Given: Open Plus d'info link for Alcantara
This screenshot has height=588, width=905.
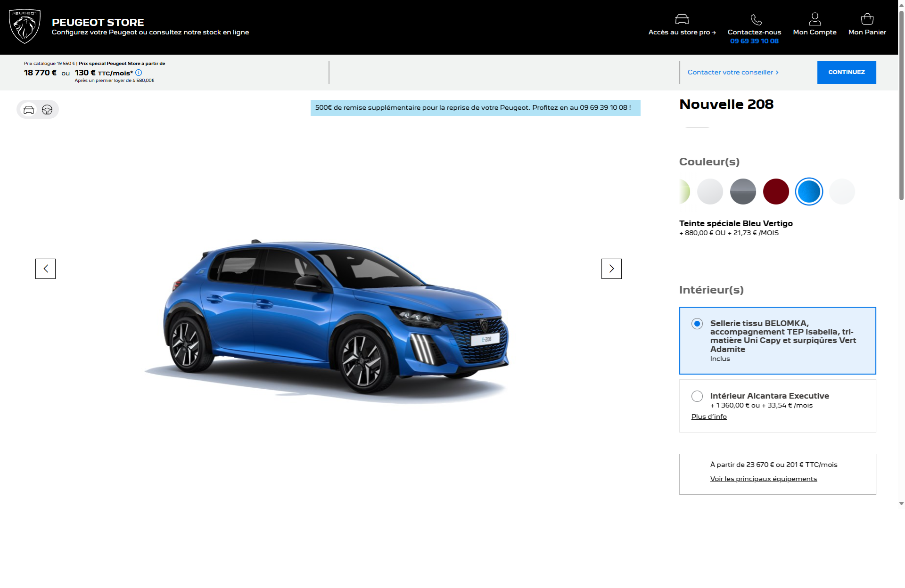Looking at the screenshot, I should (x=708, y=416).
